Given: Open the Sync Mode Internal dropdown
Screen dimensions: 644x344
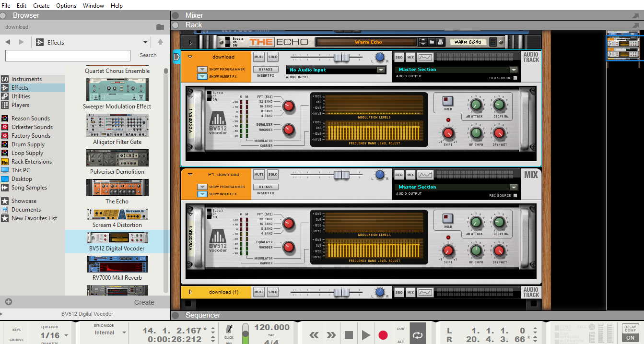Looking at the screenshot, I should [x=124, y=332].
